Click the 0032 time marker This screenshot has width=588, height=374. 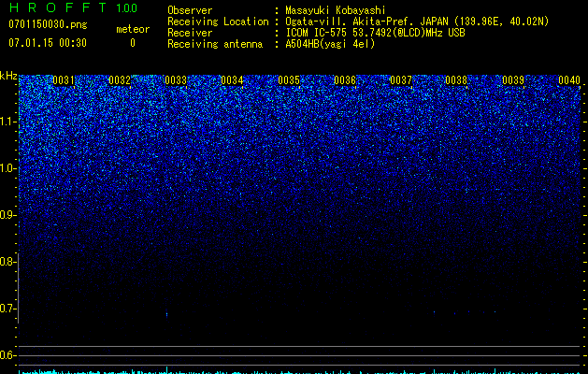(x=120, y=80)
